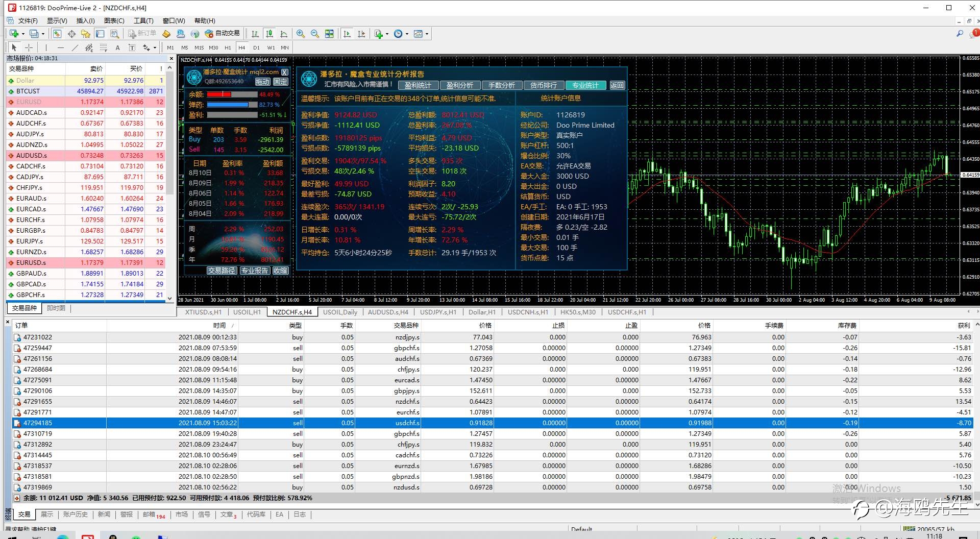The image size is (980, 539).
Task: Toggle the chart shift icon
Action: point(361,34)
